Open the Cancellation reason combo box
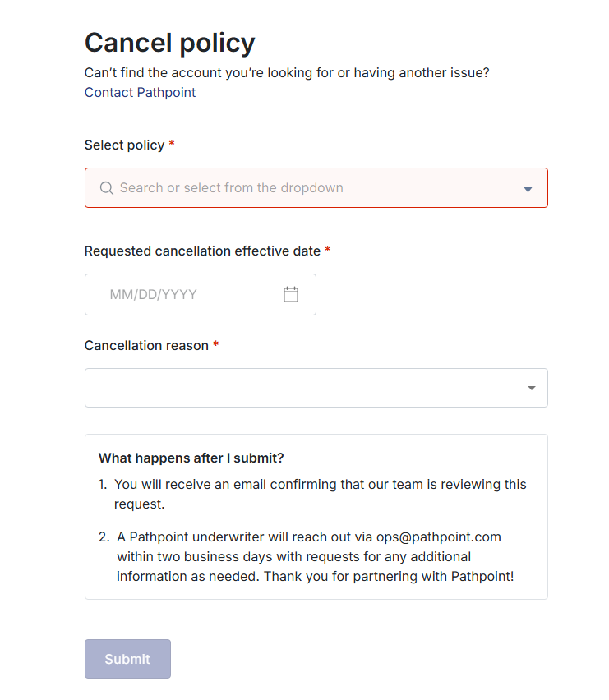This screenshot has width=609, height=700. click(304, 388)
